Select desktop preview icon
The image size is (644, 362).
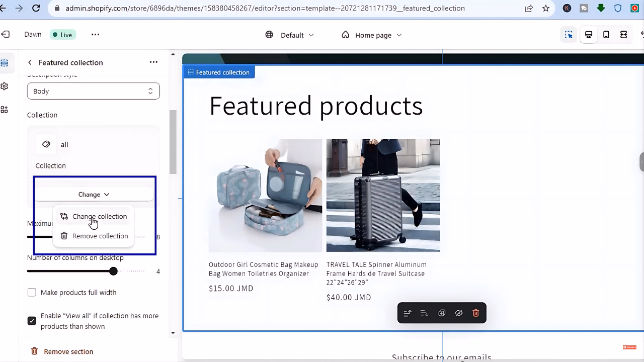coord(588,35)
